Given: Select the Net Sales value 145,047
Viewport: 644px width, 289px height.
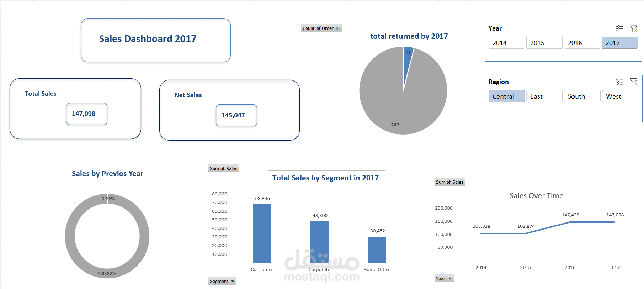Looking at the screenshot, I should [x=236, y=115].
